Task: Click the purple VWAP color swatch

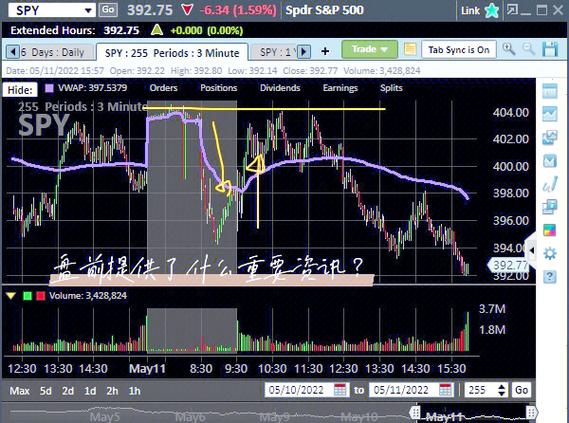Action: pyautogui.click(x=49, y=88)
